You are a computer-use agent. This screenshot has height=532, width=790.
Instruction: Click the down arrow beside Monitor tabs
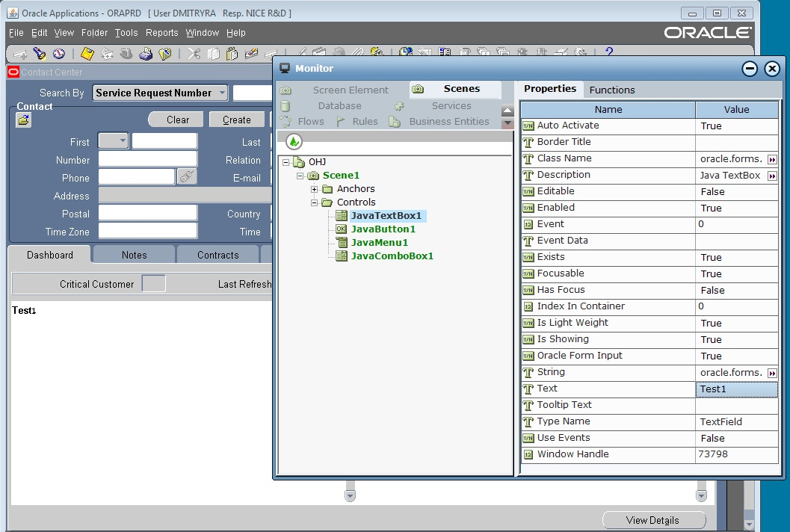(508, 123)
